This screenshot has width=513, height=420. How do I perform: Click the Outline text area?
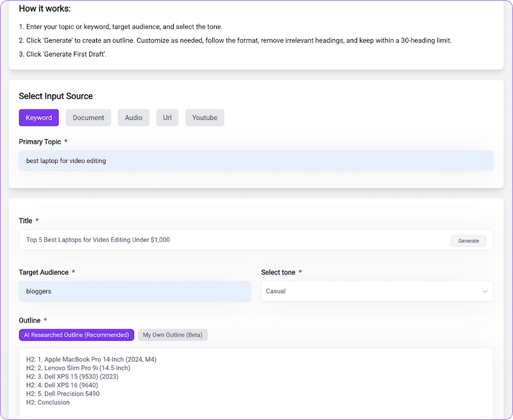[256, 383]
